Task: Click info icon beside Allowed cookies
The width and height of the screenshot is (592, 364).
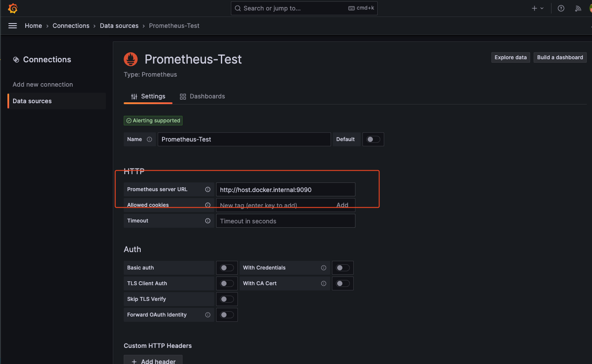Action: [208, 205]
